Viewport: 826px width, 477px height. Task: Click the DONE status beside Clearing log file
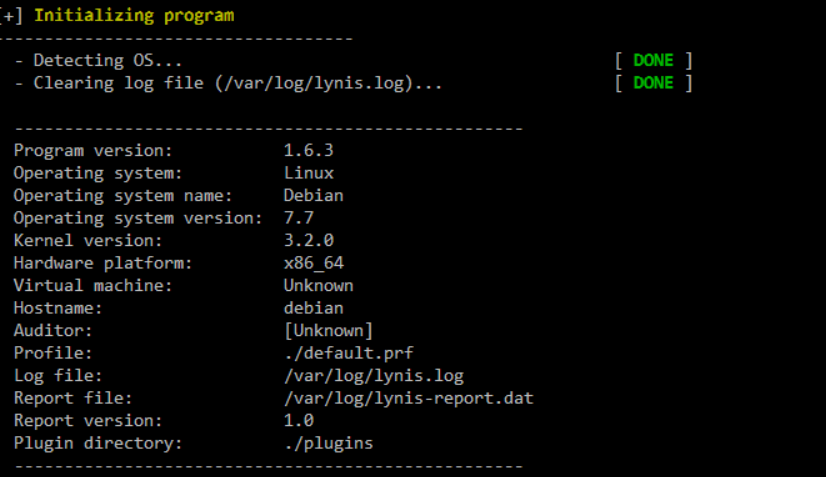(x=653, y=83)
